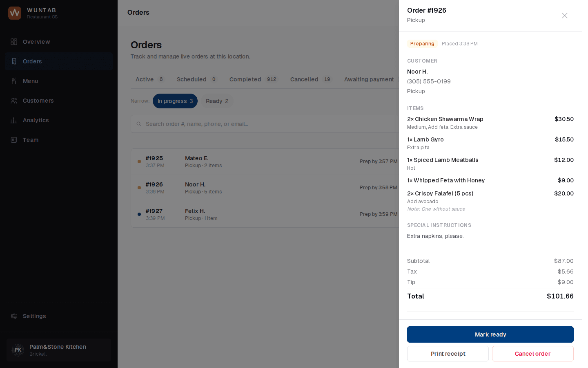Go to Overview in the sidebar
Image resolution: width=588 pixels, height=368 pixels.
coord(59,42)
